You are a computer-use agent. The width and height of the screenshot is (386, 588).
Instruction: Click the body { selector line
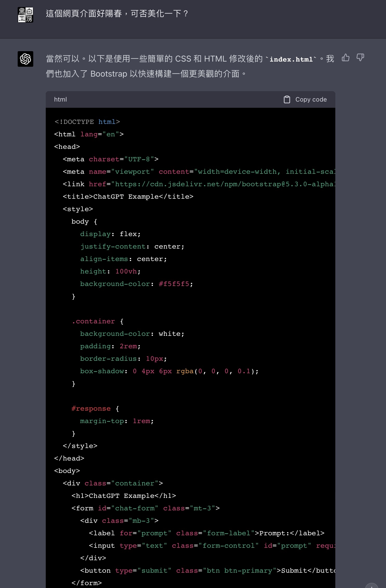[x=84, y=222]
